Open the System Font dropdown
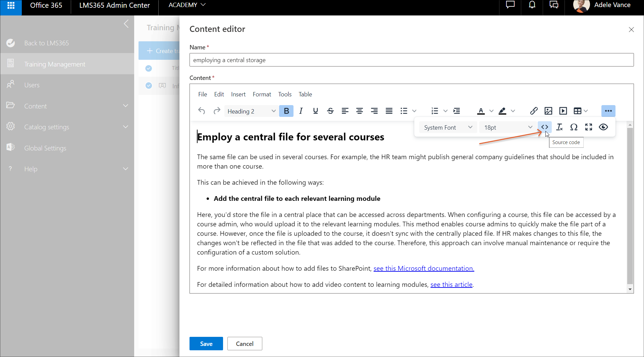This screenshot has width=644, height=357. tap(448, 128)
